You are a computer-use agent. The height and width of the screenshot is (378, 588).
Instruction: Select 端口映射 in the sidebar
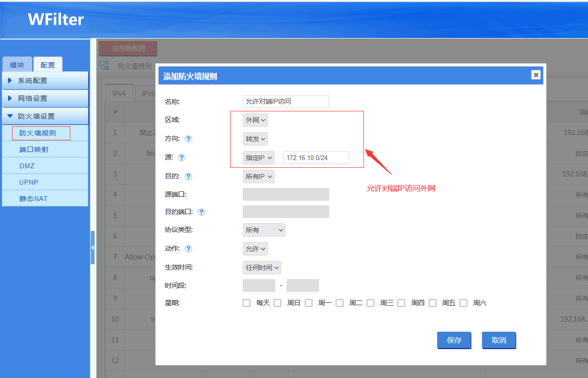tap(34, 149)
